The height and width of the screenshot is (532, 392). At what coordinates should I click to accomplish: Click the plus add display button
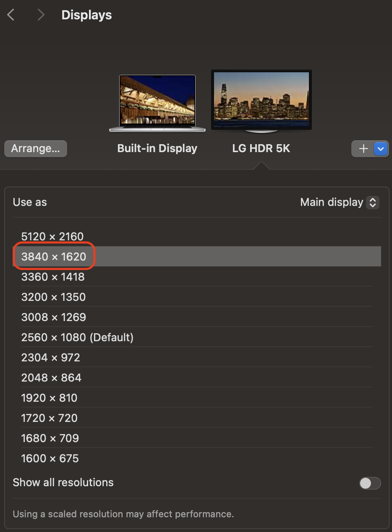[363, 149]
